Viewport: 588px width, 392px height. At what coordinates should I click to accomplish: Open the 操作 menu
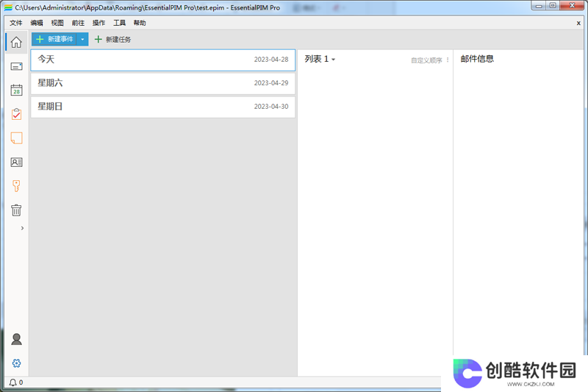point(98,23)
